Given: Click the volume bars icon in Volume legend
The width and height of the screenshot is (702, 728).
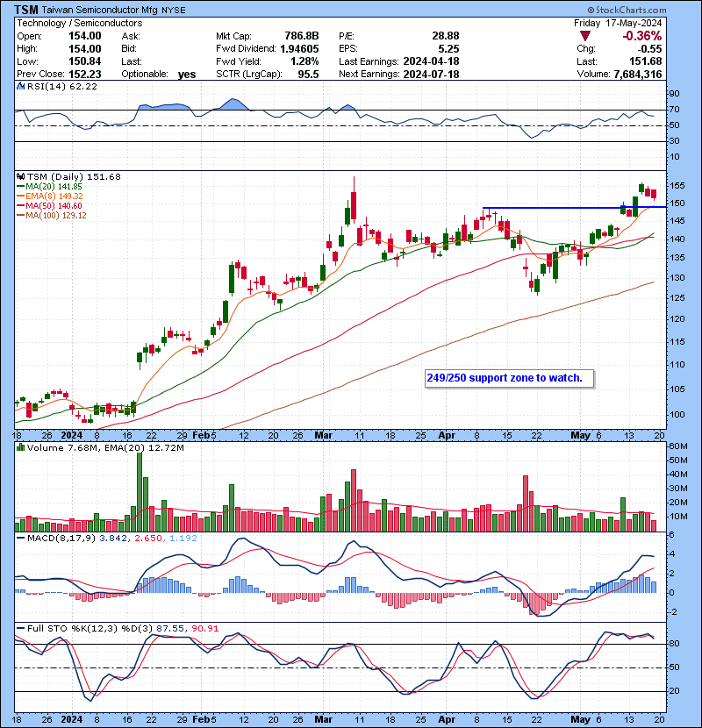Looking at the screenshot, I should click(20, 447).
